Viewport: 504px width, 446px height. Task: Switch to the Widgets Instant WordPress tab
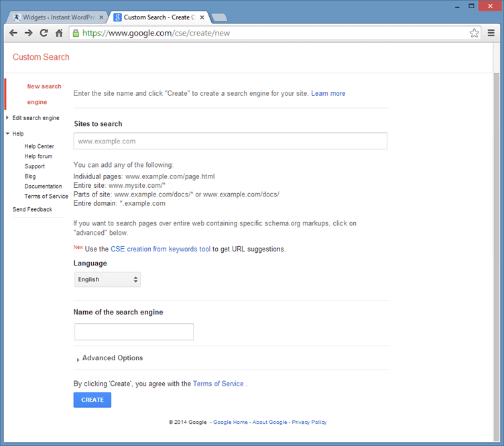click(x=56, y=17)
